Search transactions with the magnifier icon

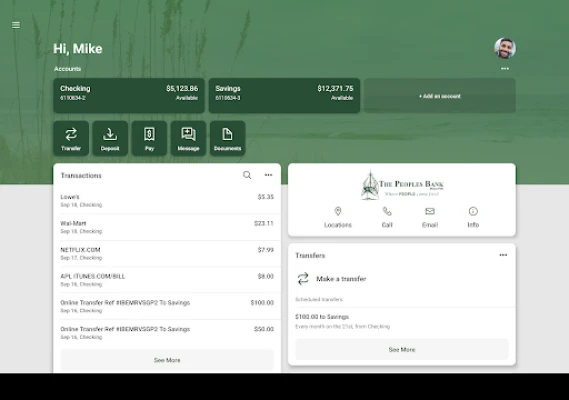(247, 175)
